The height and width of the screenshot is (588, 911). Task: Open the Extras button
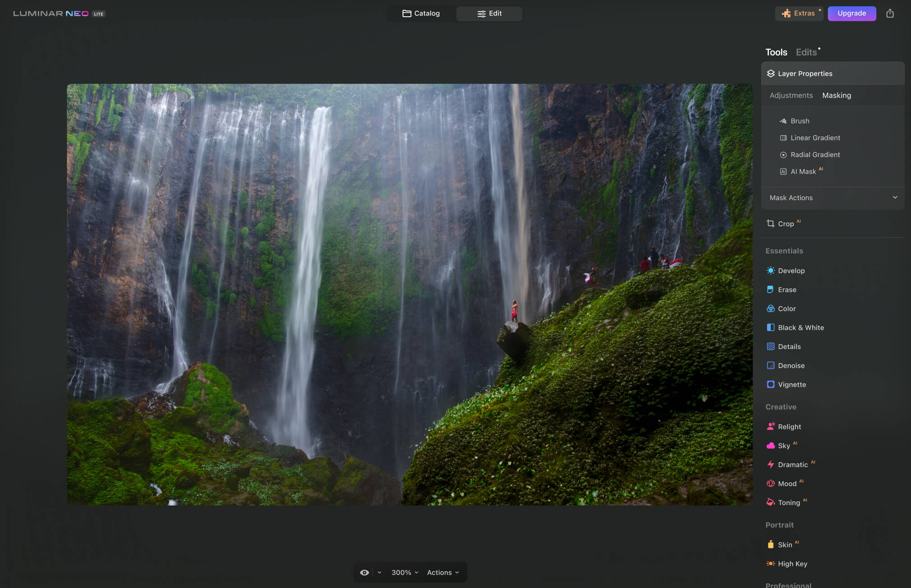pos(799,14)
